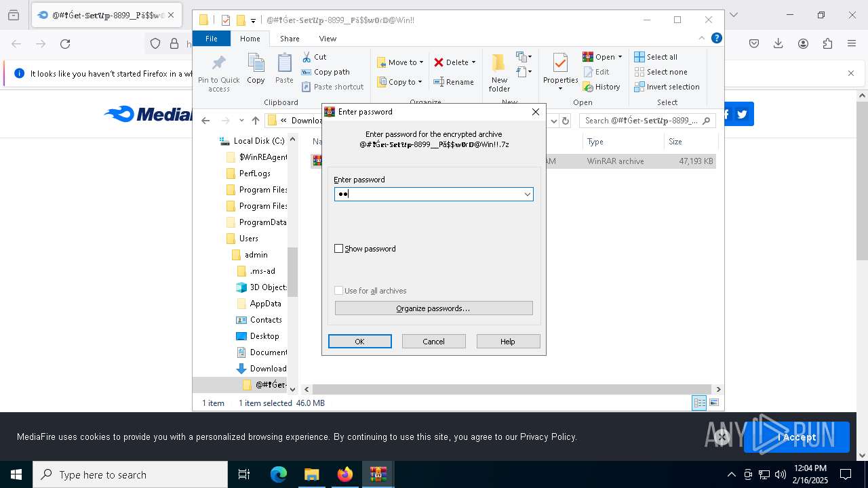The height and width of the screenshot is (488, 868).
Task: Select the AppData folder in tree
Action: tap(259, 304)
